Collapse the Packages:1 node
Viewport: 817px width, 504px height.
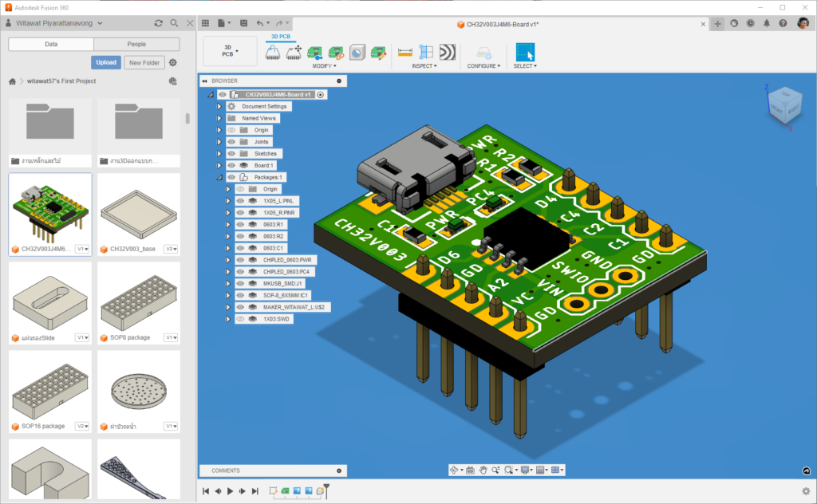click(219, 175)
